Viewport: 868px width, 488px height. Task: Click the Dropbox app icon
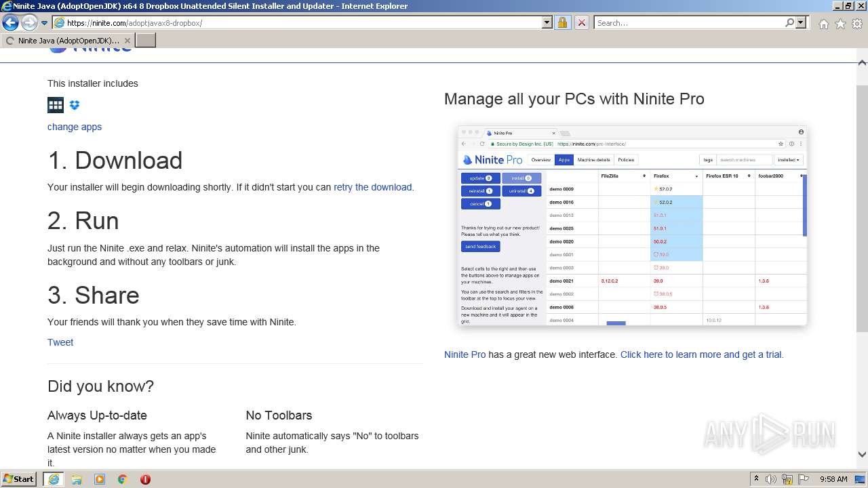point(75,105)
